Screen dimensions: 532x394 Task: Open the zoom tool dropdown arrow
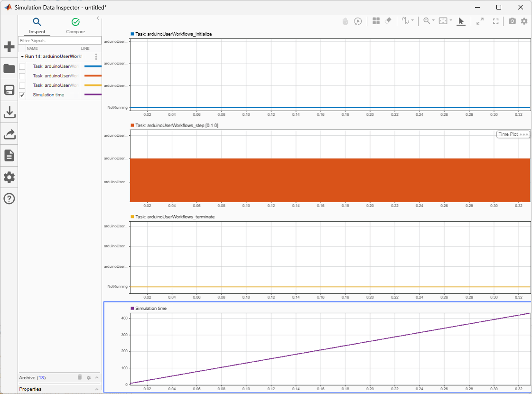coord(433,21)
